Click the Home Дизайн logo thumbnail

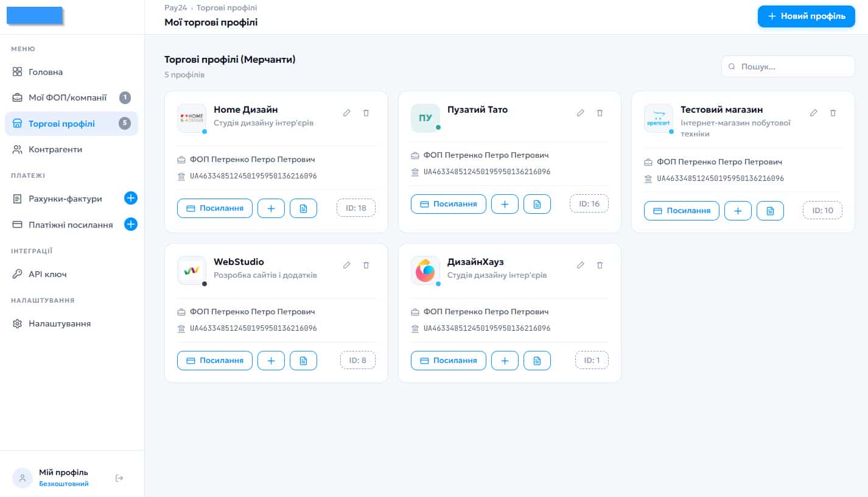click(192, 118)
